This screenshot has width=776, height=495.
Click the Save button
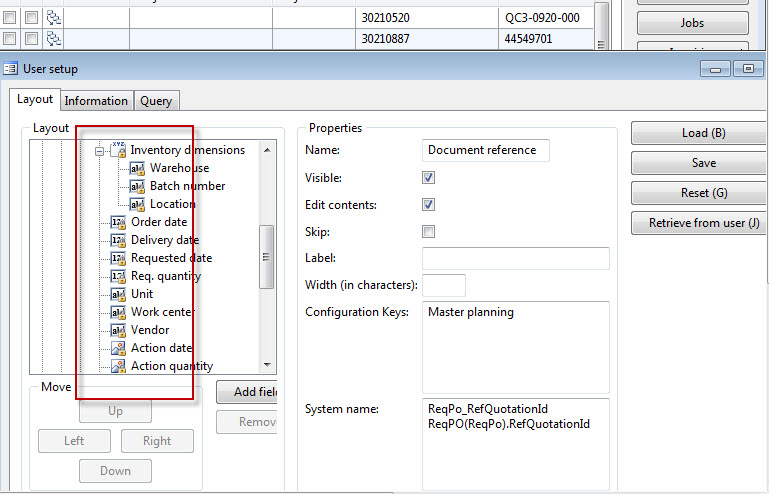coord(700,163)
